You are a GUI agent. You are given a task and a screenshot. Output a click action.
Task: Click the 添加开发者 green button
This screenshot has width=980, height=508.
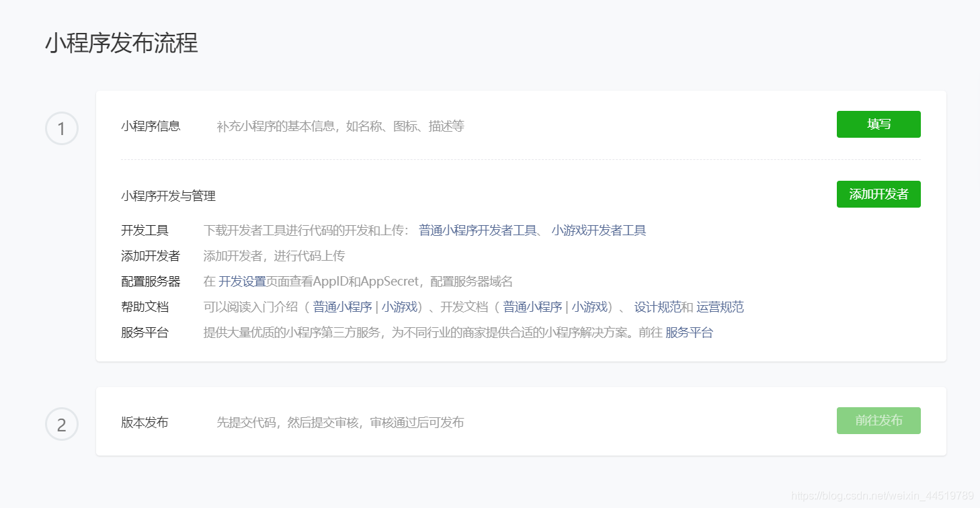pos(879,194)
